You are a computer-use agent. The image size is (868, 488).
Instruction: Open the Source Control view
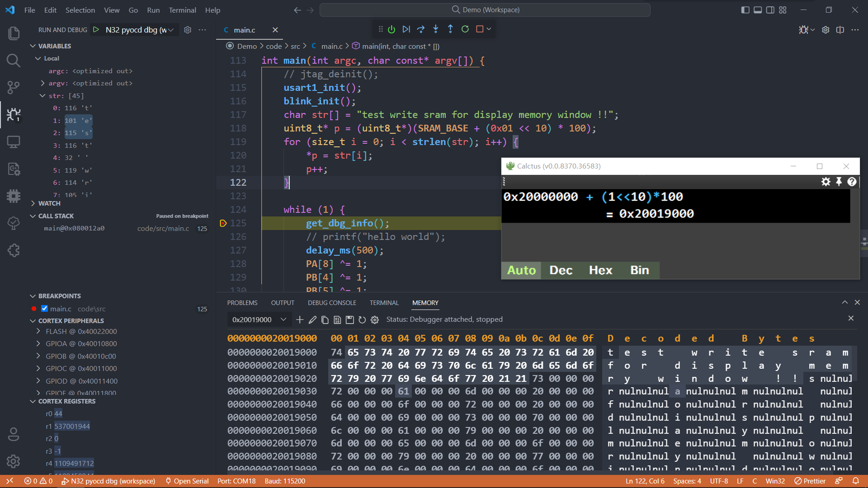click(x=14, y=87)
